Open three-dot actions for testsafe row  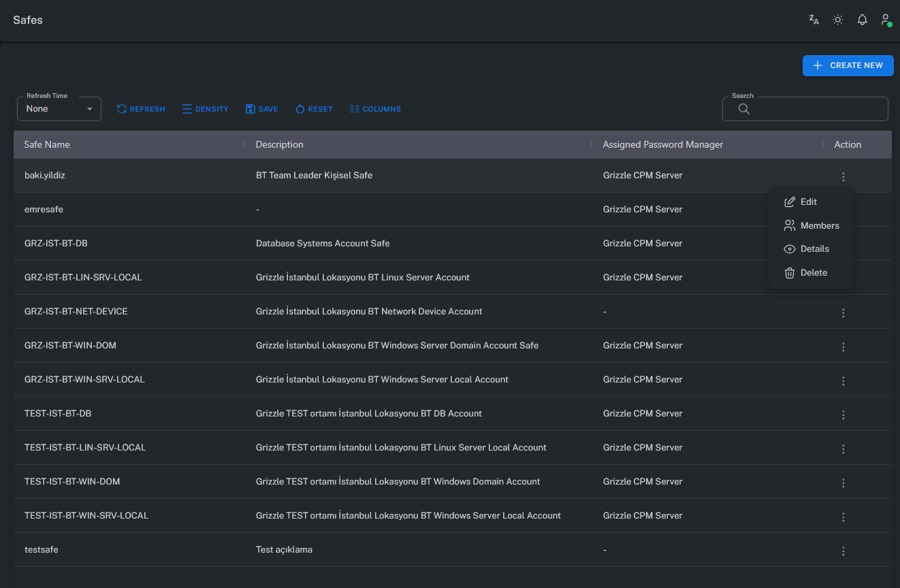(843, 551)
